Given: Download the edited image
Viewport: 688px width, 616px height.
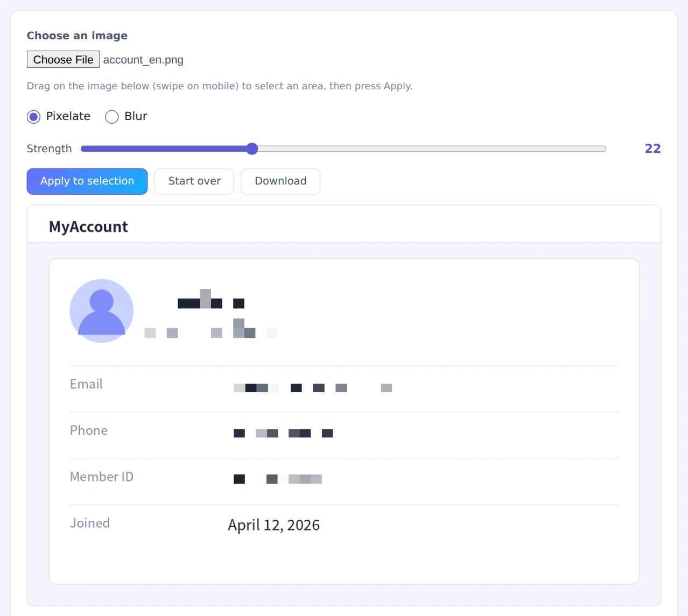Looking at the screenshot, I should pyautogui.click(x=280, y=181).
